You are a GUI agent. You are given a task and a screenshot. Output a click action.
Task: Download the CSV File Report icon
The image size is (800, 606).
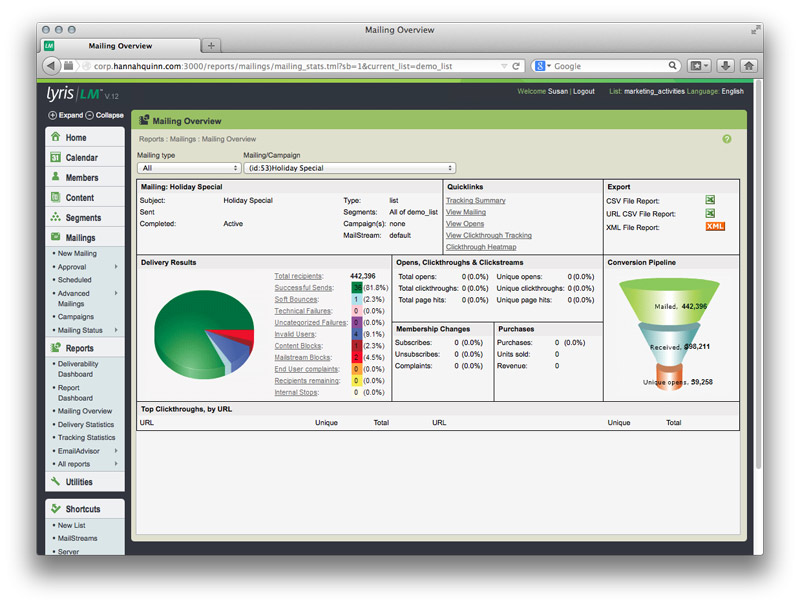(x=710, y=200)
